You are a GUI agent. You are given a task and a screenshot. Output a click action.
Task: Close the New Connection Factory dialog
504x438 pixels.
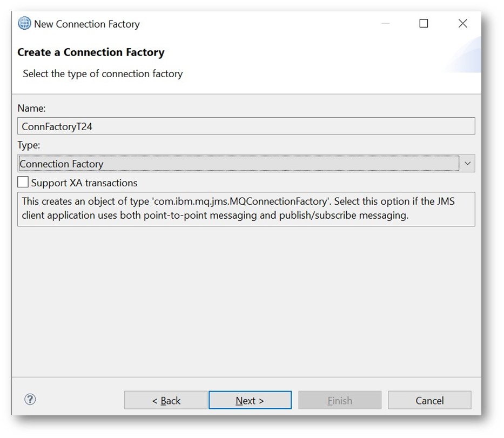[462, 24]
